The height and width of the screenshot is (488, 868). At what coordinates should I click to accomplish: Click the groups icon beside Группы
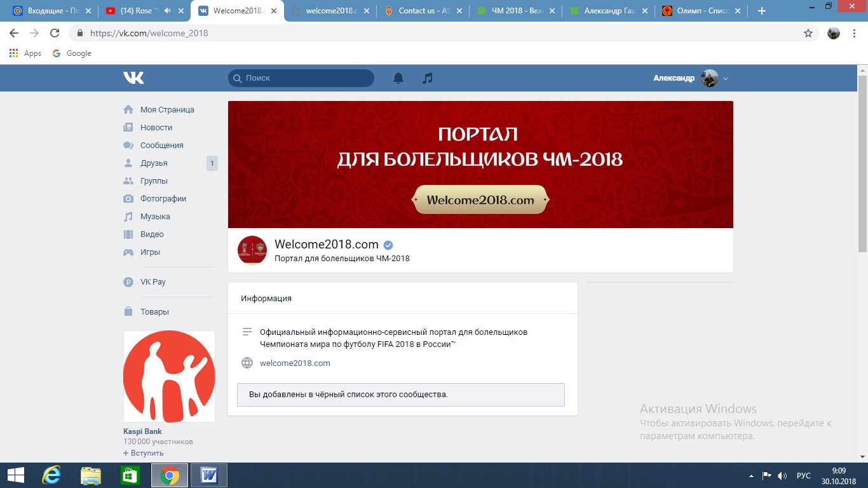pyautogui.click(x=128, y=180)
